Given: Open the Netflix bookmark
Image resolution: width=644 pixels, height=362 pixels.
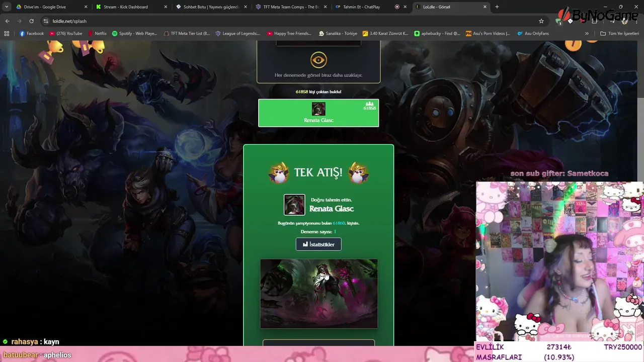Looking at the screenshot, I should (x=98, y=34).
